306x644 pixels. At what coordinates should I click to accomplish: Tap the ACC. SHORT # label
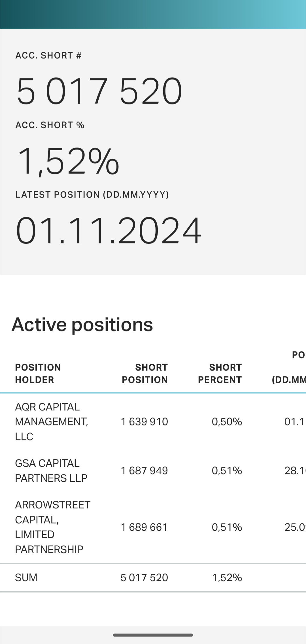pyautogui.click(x=48, y=55)
